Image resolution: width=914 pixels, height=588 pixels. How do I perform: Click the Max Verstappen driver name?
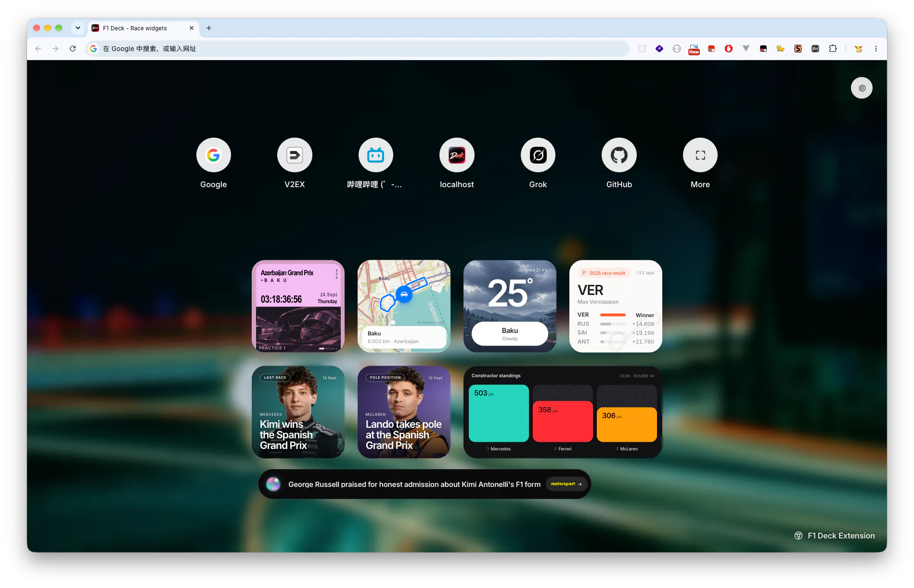click(x=598, y=302)
